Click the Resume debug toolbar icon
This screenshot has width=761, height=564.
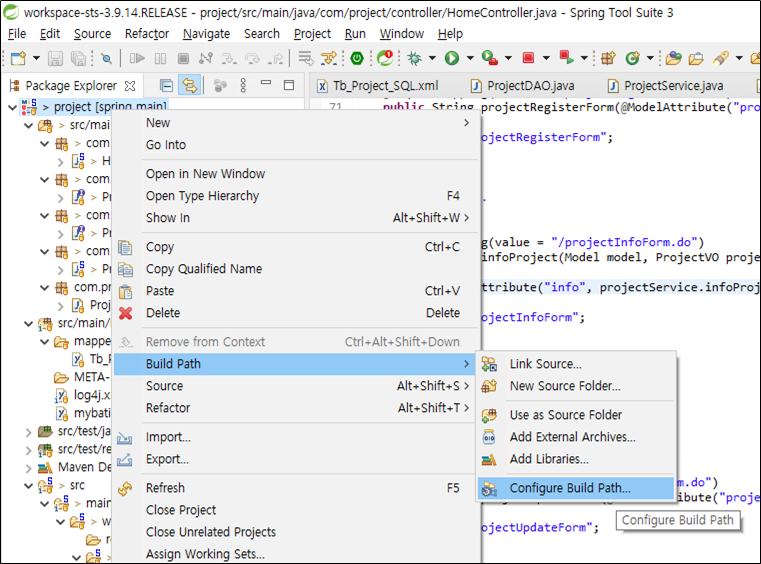[x=137, y=58]
